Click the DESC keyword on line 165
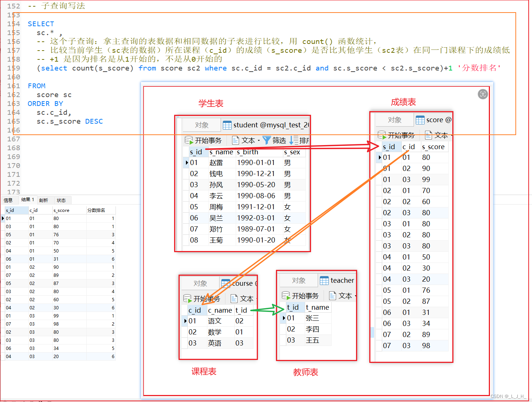The height and width of the screenshot is (402, 532). click(x=94, y=121)
